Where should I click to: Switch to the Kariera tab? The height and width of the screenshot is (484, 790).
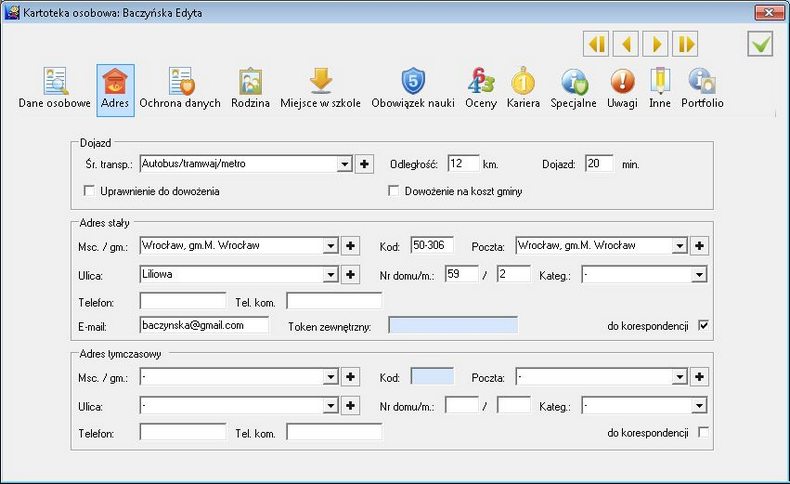coord(523,90)
